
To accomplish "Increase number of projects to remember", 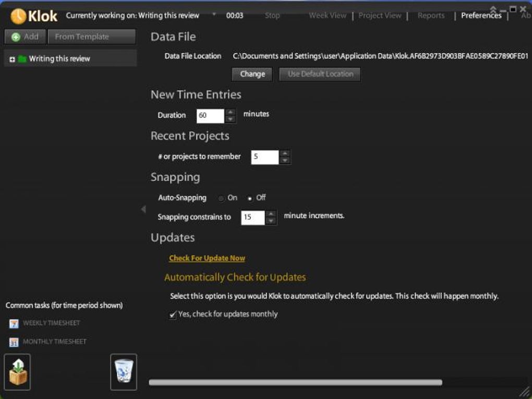I will [285, 154].
